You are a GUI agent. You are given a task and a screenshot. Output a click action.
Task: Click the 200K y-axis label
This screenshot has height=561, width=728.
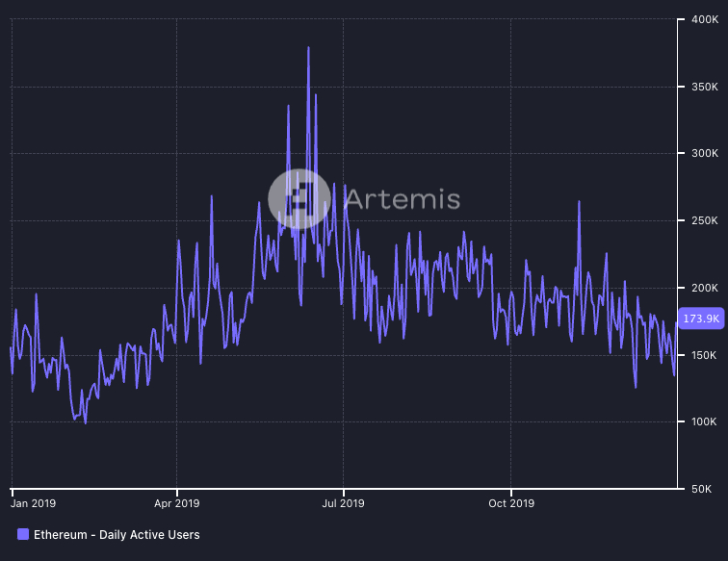pyautogui.click(x=705, y=288)
